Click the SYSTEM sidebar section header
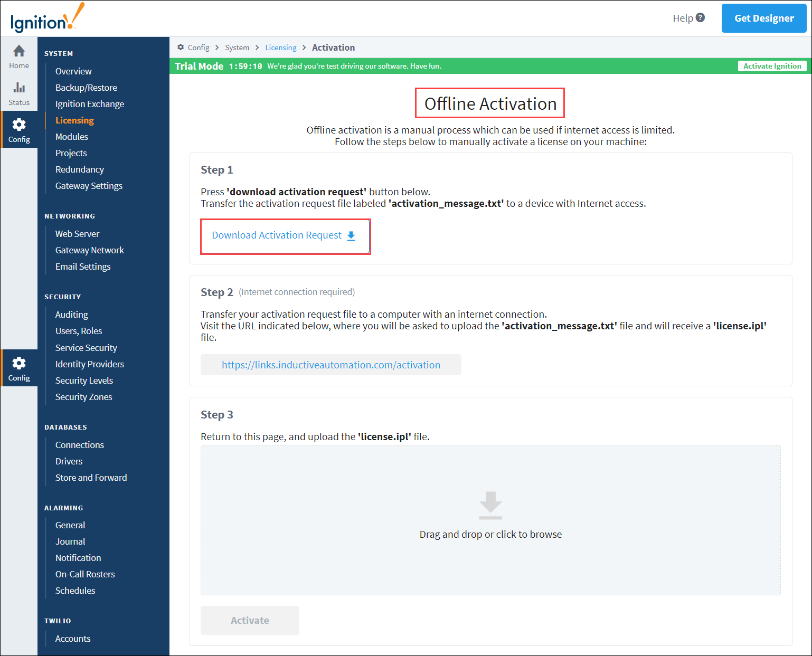The width and height of the screenshot is (812, 656). pos(59,54)
